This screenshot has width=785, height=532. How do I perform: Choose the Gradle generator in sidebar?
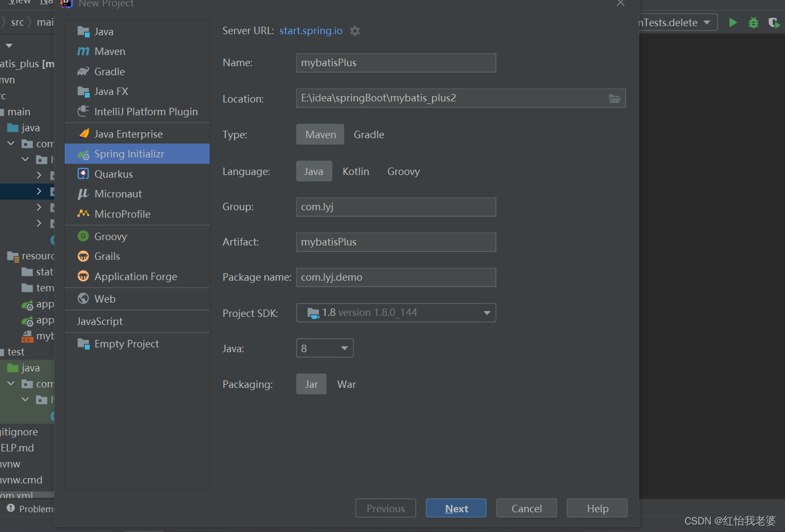[x=137, y=72]
